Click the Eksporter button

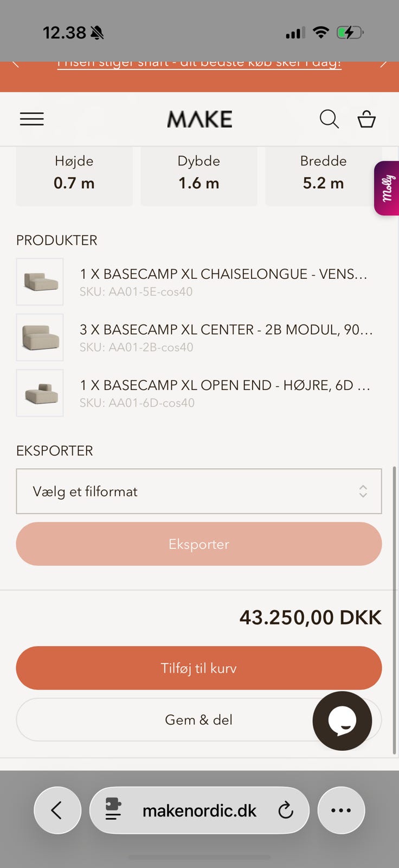(199, 544)
